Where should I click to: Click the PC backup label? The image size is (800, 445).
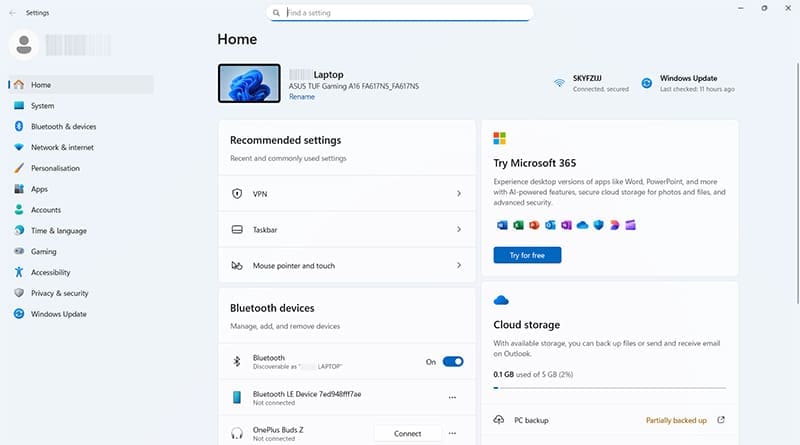531,420
